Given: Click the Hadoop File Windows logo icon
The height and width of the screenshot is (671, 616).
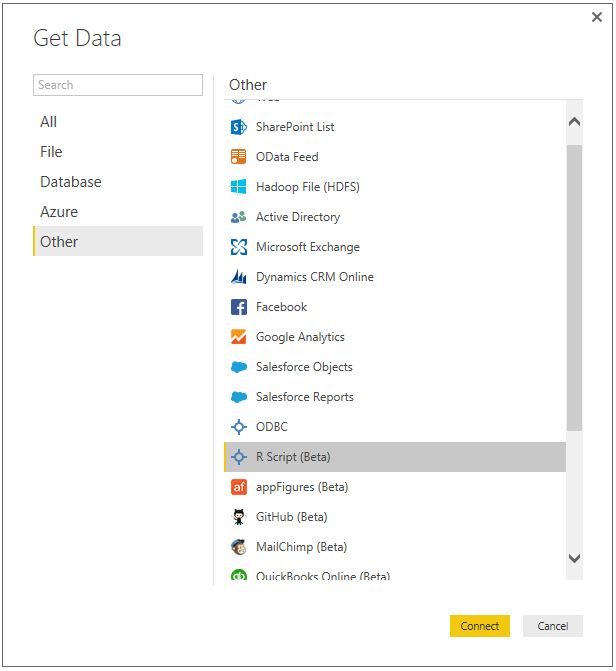Looking at the screenshot, I should (238, 187).
